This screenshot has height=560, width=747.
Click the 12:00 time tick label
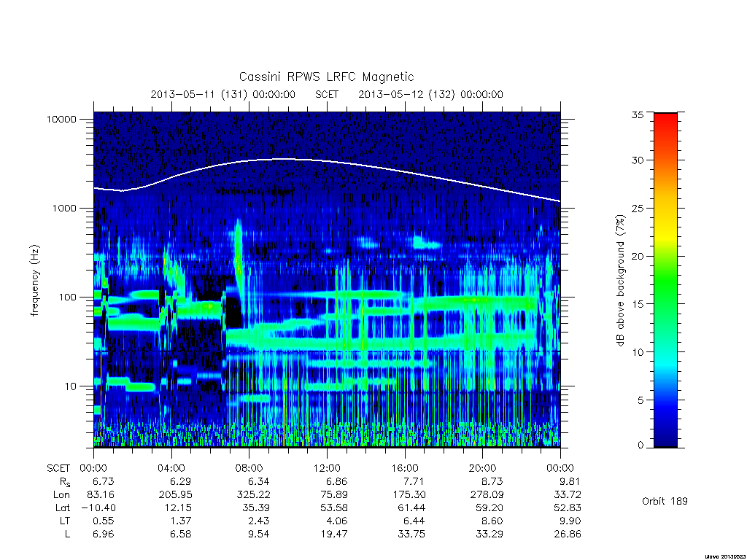pos(327,468)
